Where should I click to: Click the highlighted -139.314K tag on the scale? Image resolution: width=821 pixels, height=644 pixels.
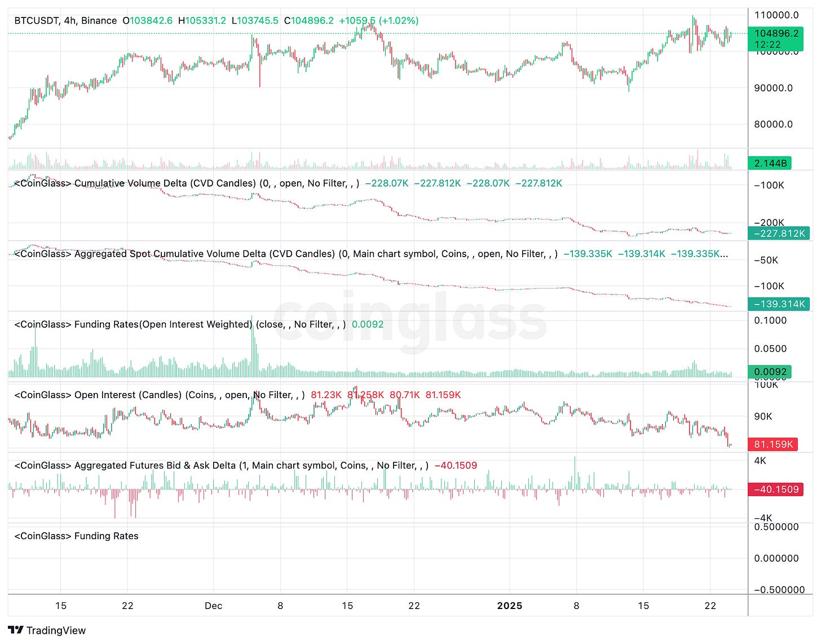pyautogui.click(x=779, y=304)
